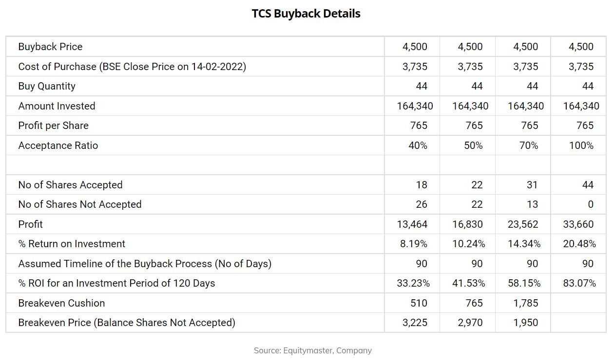
Task: Click the No of Shares Accepted label
Action: (70, 185)
